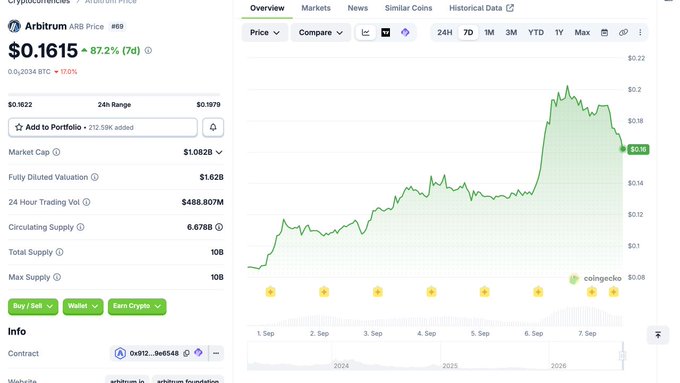
Task: Open the Earn Crypto dropdown
Action: click(x=137, y=306)
